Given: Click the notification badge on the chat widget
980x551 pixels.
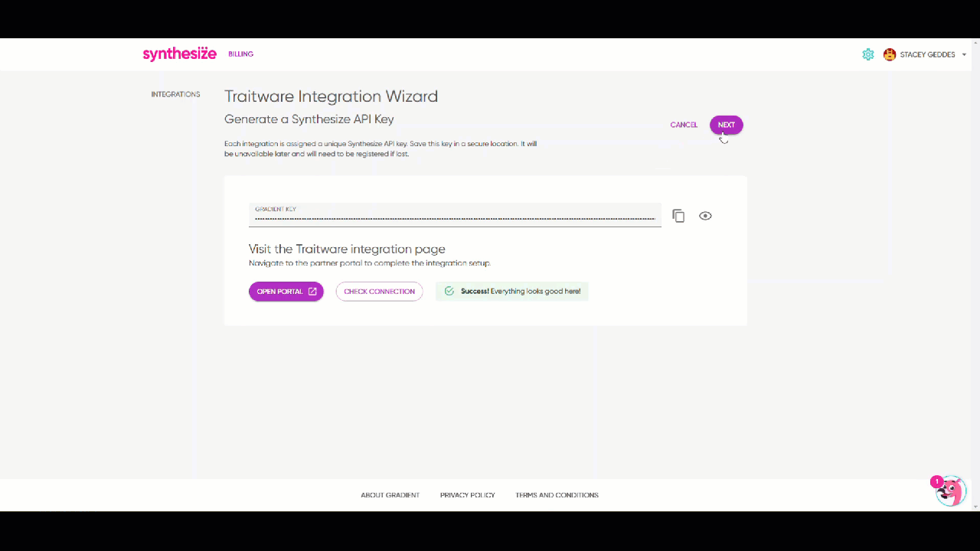Looking at the screenshot, I should pyautogui.click(x=937, y=481).
